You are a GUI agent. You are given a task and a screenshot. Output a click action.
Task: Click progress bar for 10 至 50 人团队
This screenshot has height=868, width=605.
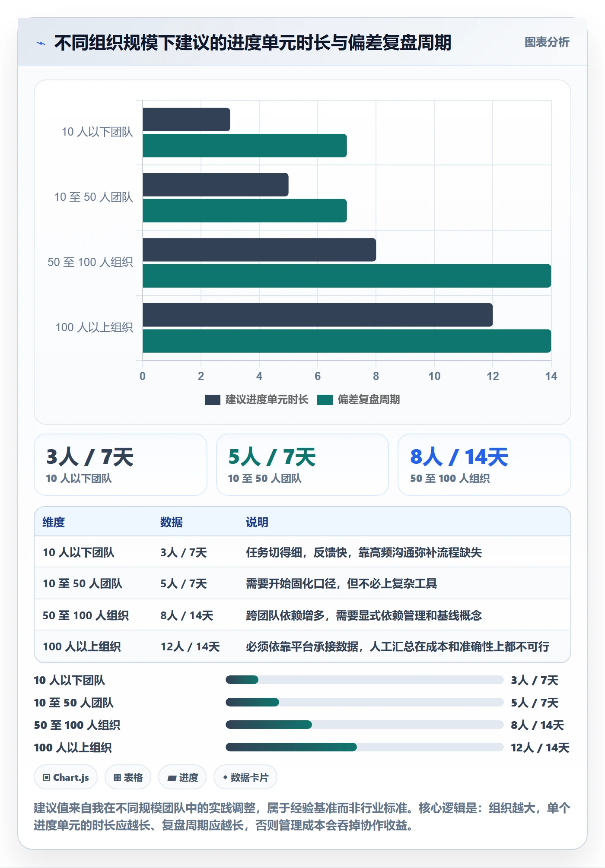click(x=364, y=702)
